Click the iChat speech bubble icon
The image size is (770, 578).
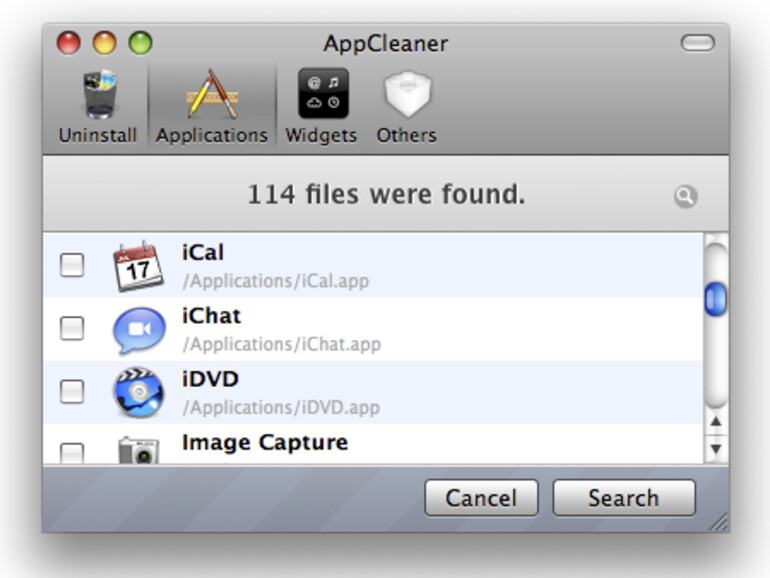pyautogui.click(x=138, y=330)
